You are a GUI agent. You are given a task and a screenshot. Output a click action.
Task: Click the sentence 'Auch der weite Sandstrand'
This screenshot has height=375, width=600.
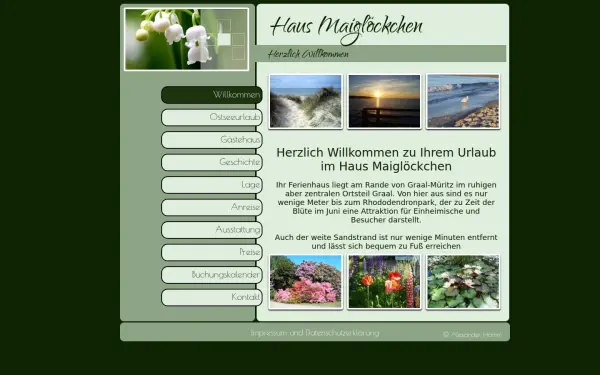386,242
